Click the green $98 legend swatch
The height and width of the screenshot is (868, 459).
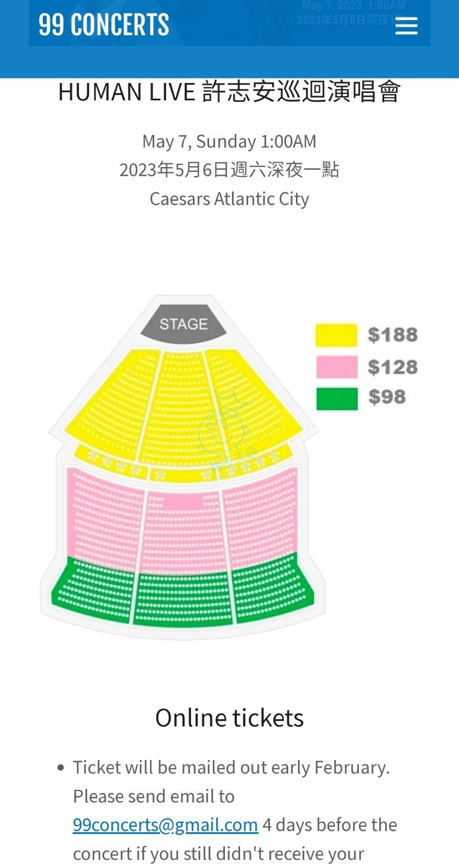click(337, 399)
